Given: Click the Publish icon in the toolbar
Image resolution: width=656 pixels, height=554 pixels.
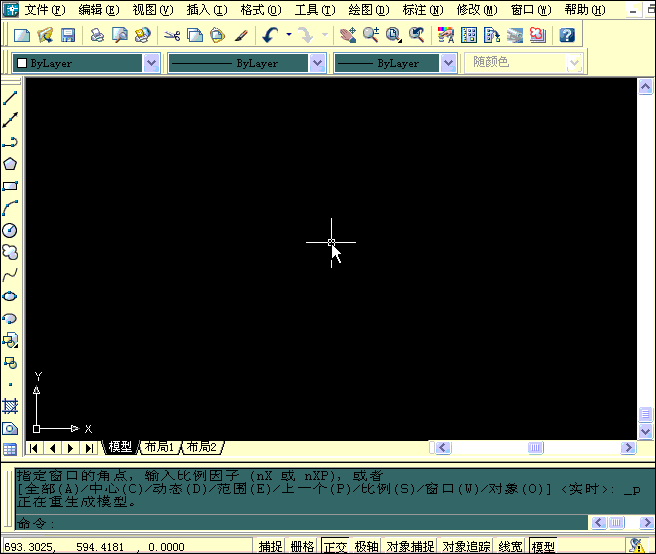Looking at the screenshot, I should [143, 35].
